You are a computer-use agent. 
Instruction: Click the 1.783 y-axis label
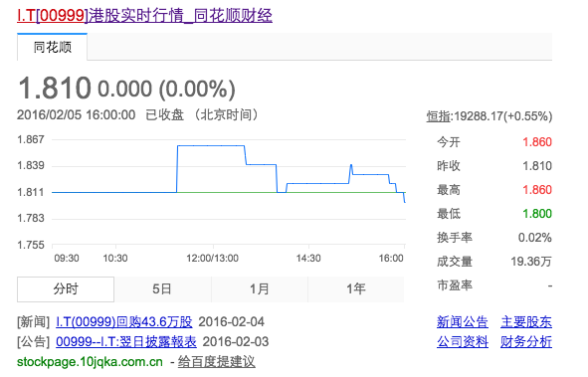coord(31,218)
